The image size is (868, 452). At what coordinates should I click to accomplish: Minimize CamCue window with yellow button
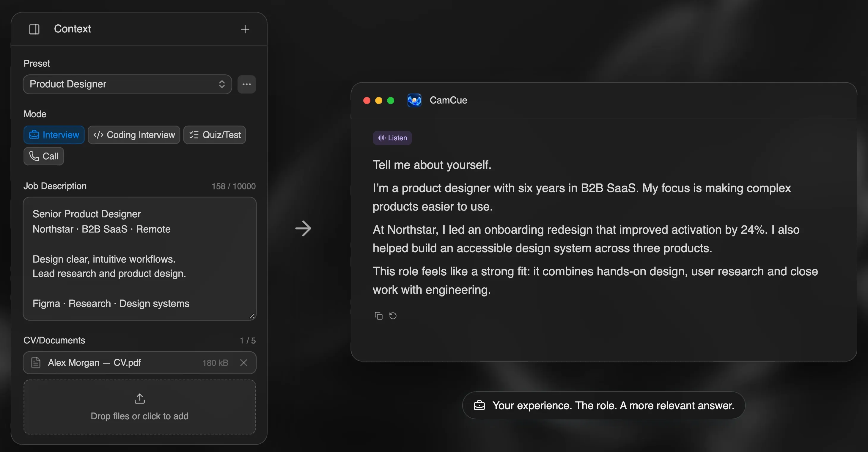pos(379,101)
